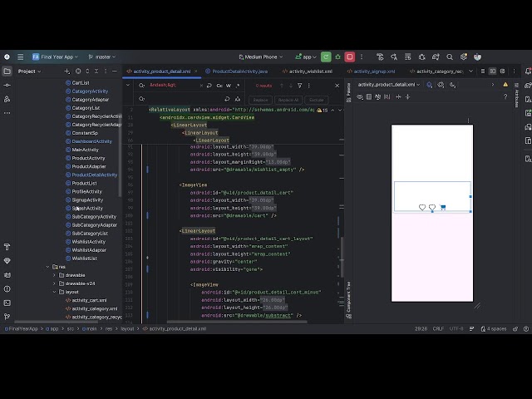
Task: Close the find and replace bar
Action: (x=337, y=86)
